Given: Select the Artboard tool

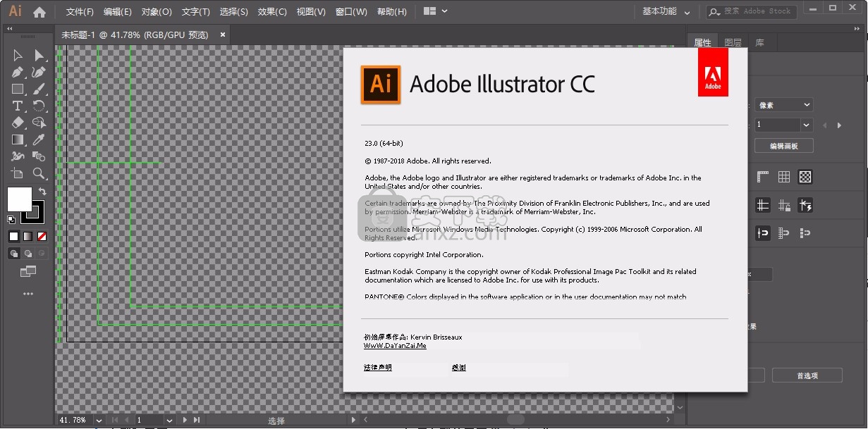Looking at the screenshot, I should tap(18, 173).
